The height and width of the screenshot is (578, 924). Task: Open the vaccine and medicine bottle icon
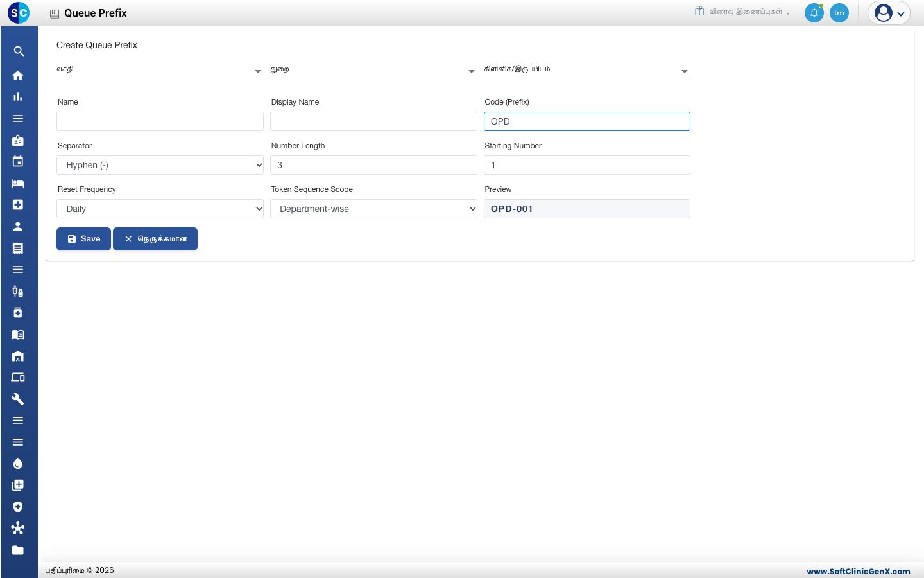pyautogui.click(x=18, y=291)
